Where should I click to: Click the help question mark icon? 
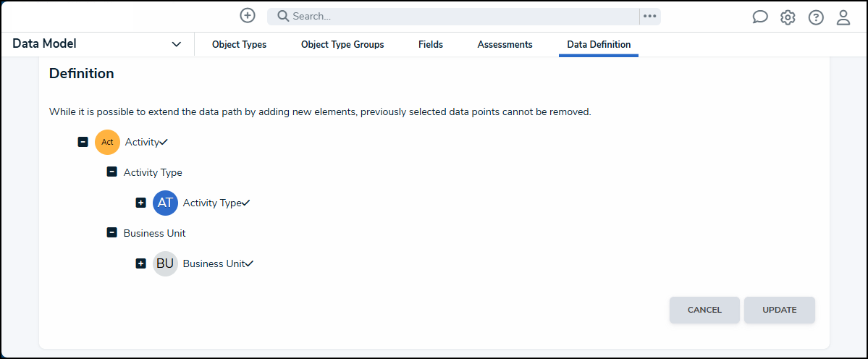816,17
